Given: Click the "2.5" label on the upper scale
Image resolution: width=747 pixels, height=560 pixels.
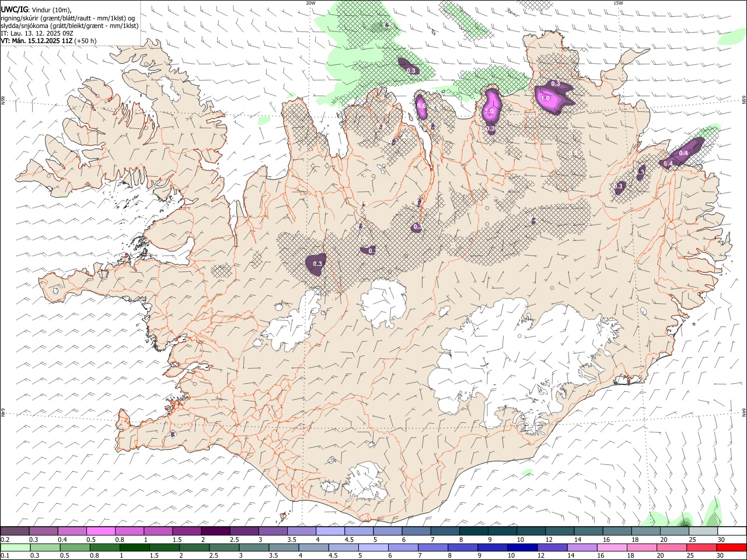Looking at the screenshot, I should pos(234,540).
